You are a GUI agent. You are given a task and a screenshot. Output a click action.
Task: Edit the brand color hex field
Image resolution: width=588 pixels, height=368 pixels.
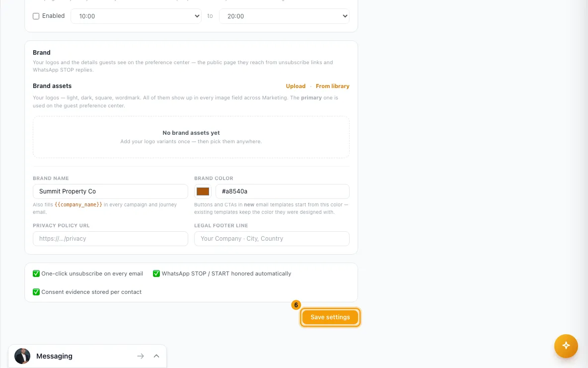(x=283, y=191)
